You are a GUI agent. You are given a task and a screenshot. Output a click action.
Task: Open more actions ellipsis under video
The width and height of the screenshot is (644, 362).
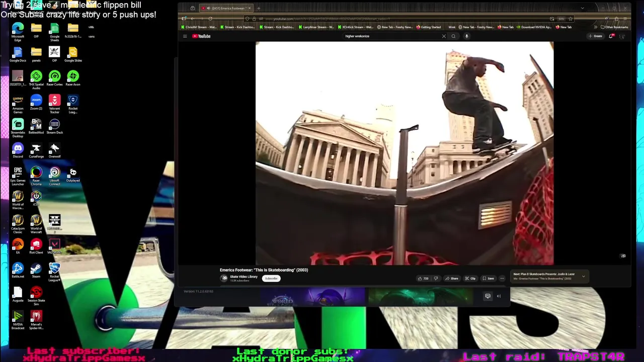coord(502,279)
